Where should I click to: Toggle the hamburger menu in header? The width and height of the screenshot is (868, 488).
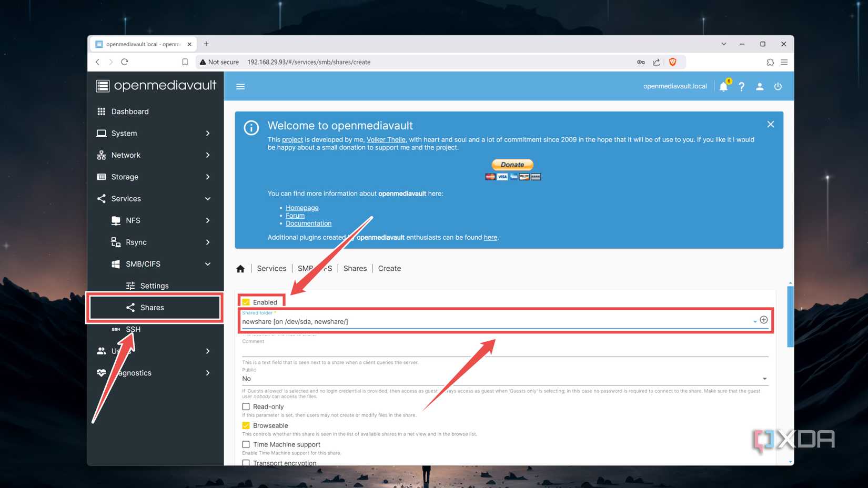[240, 87]
